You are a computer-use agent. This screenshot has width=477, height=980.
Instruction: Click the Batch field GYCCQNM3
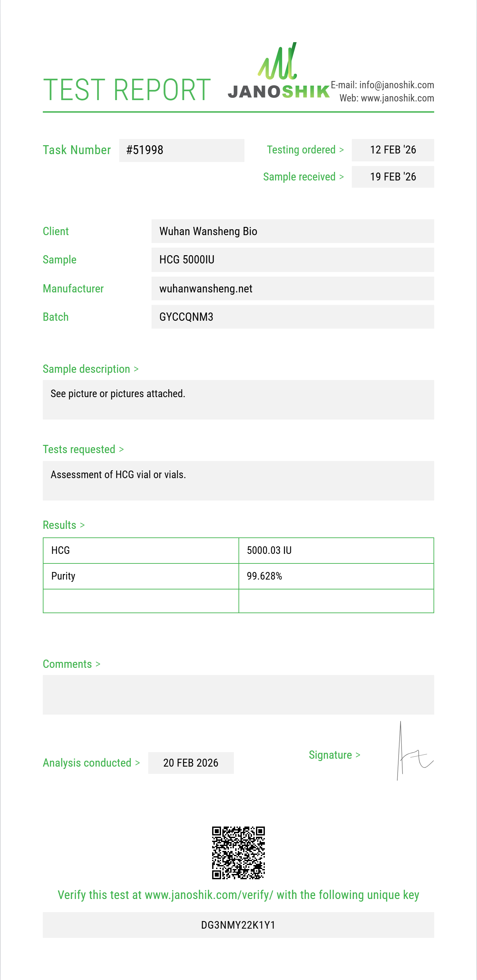coord(293,317)
